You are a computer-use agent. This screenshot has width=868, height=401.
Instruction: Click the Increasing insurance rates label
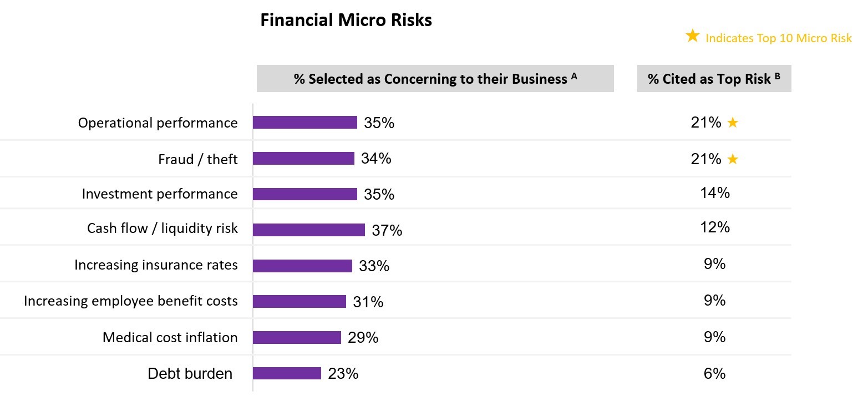tap(156, 265)
